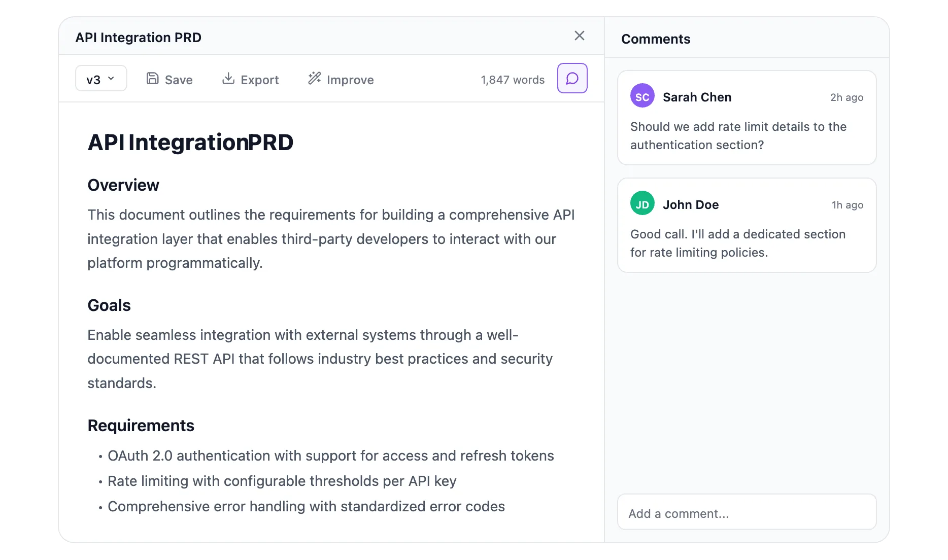This screenshot has width=948, height=560.
Task: Click the Improve button label
Action: (350, 80)
